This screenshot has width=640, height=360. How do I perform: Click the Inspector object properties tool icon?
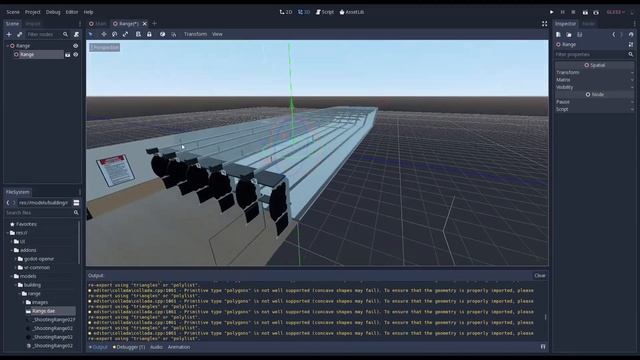631,44
